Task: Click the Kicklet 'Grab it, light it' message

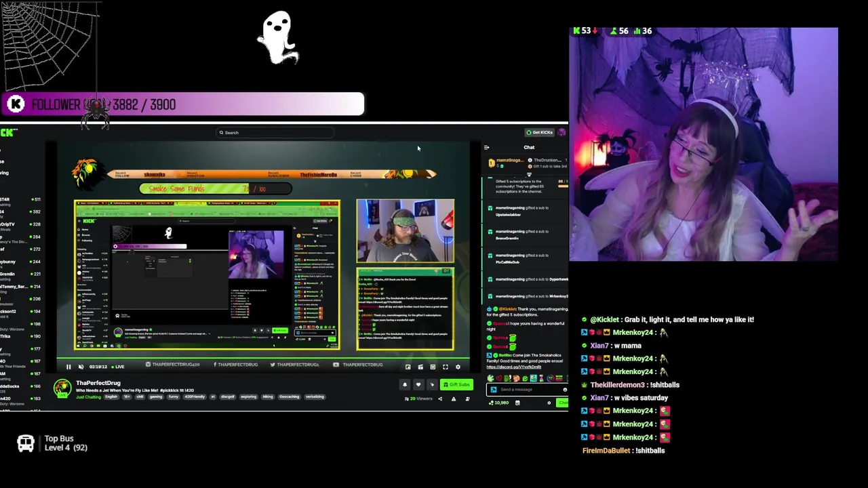Action: pyautogui.click(x=668, y=319)
